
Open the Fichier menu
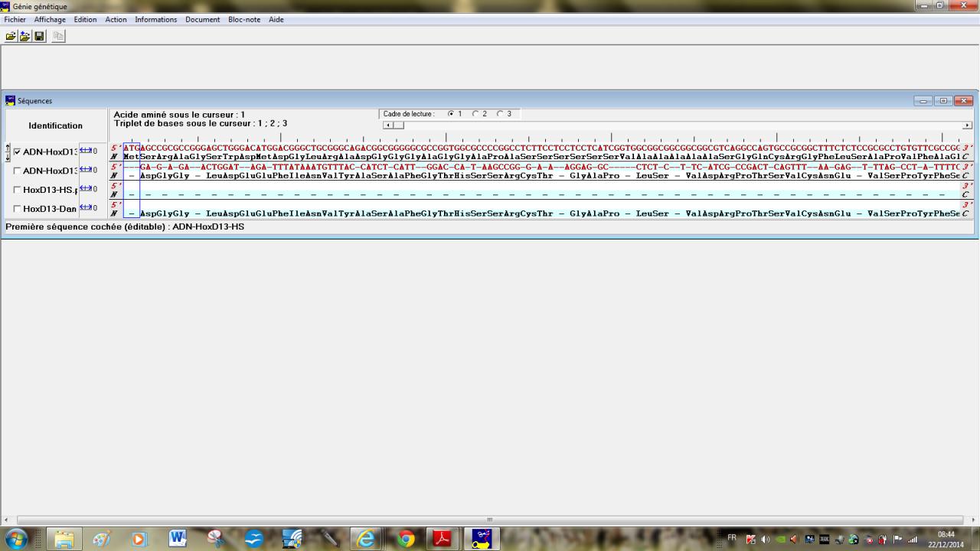15,20
